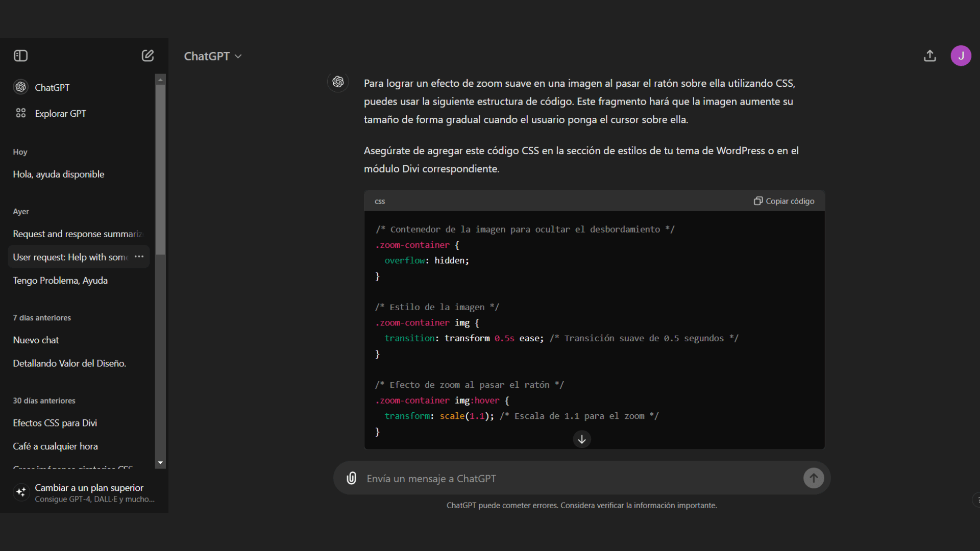Click "Cambiar a un plan superior"
This screenshot has height=551, width=980.
click(89, 488)
